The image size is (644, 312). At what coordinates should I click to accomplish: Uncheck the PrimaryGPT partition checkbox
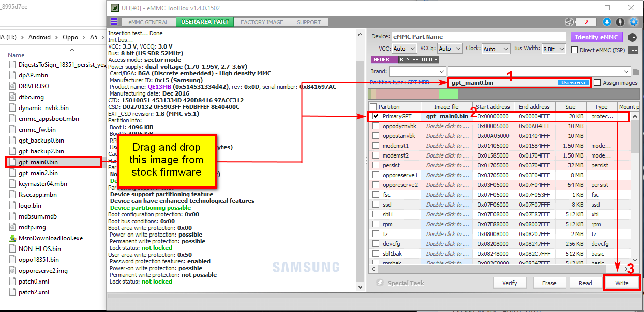pyautogui.click(x=376, y=116)
